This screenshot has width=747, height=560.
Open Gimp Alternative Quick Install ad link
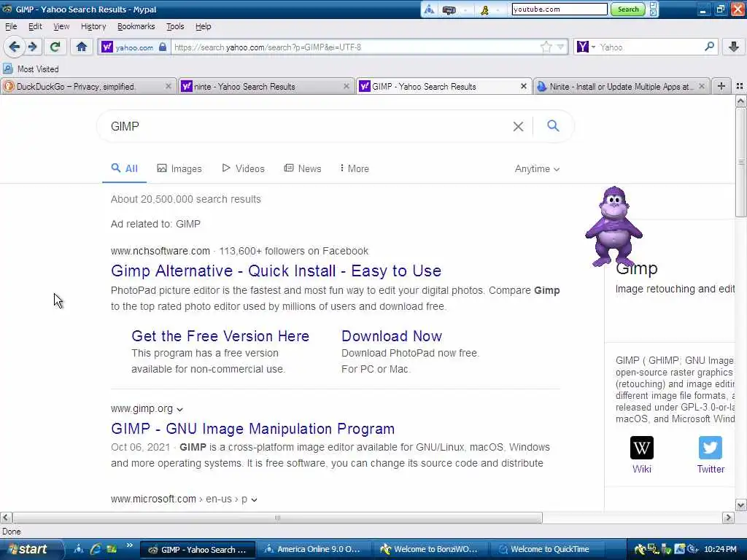276,271
